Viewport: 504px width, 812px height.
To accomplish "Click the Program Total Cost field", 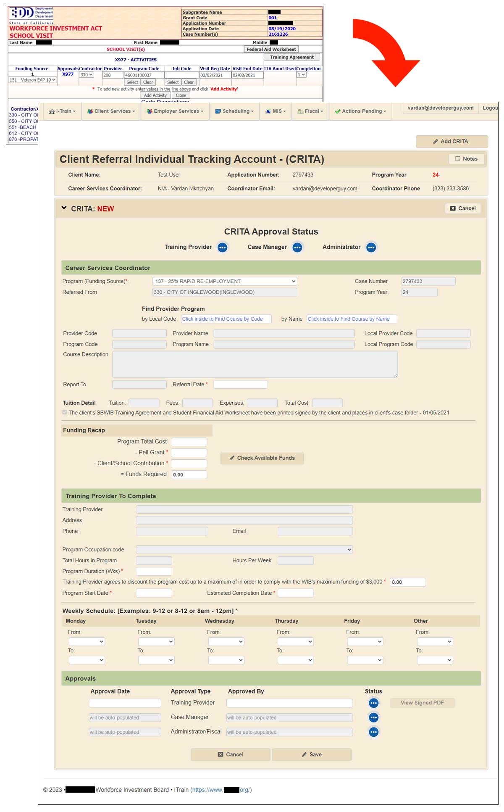I will 189,442.
